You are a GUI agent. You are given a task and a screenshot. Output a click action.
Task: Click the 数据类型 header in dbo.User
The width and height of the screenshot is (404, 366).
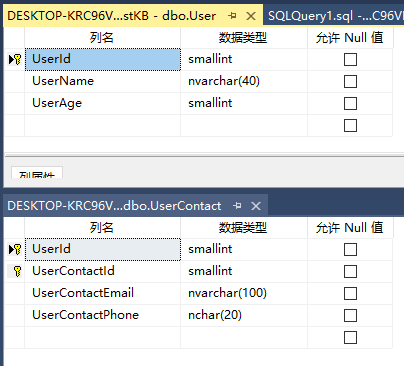(244, 38)
